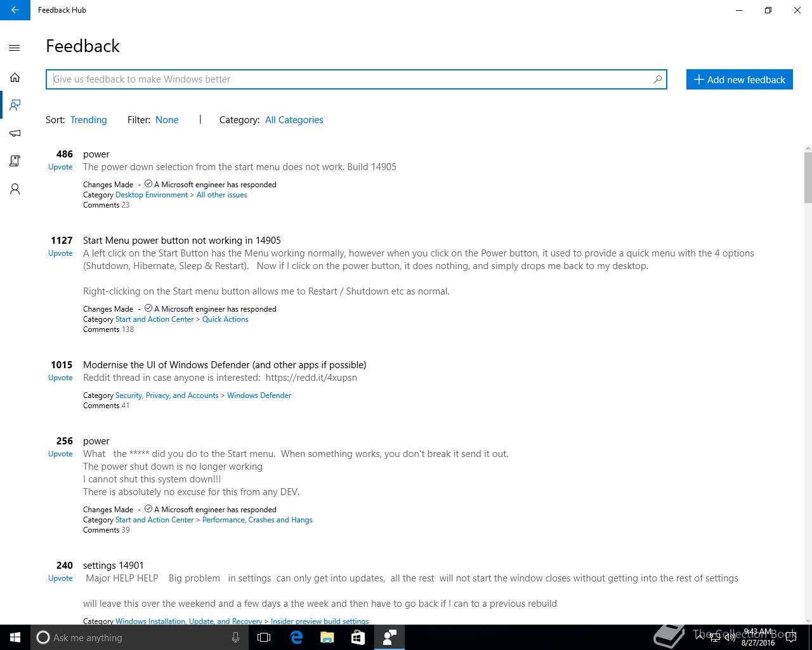Open Performance, Crashes and Hangs link

tap(258, 520)
